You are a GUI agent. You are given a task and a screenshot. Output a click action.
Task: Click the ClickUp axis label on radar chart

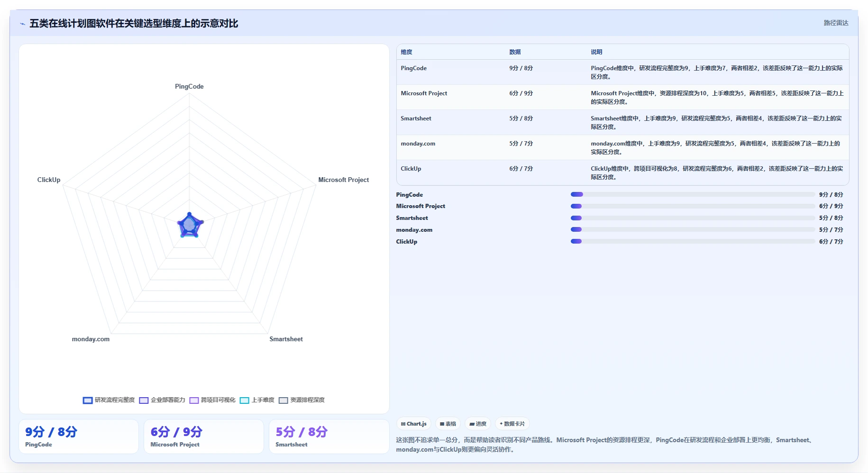(49, 180)
